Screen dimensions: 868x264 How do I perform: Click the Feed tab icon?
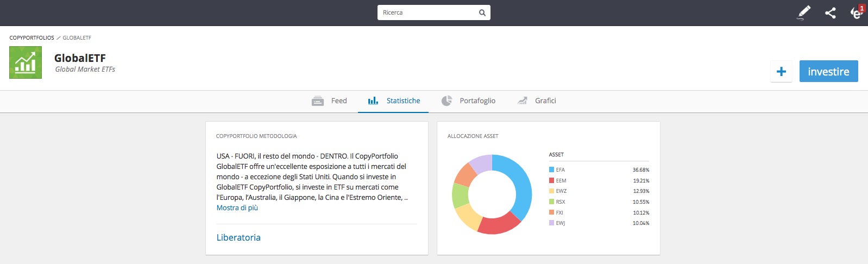click(x=318, y=101)
